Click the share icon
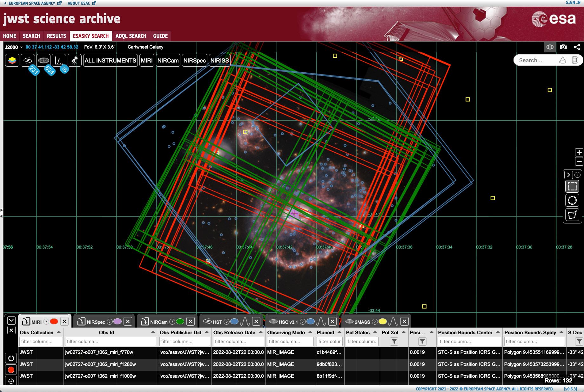 click(577, 47)
